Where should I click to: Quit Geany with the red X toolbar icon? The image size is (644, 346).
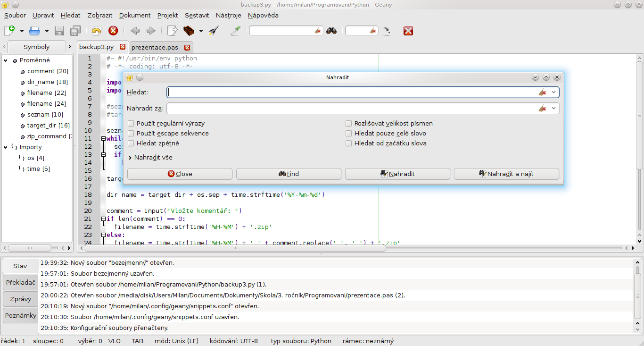coord(408,31)
